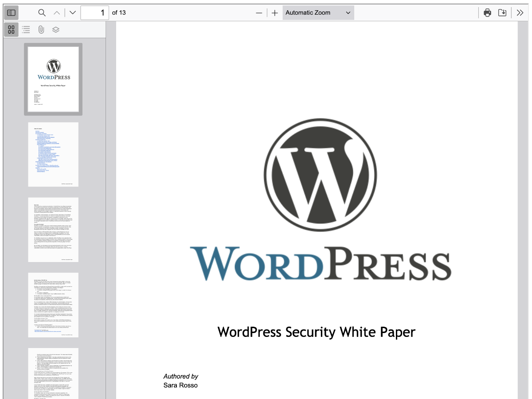532x399 pixels.
Task: Toggle the sidebar panel button
Action: (x=11, y=13)
